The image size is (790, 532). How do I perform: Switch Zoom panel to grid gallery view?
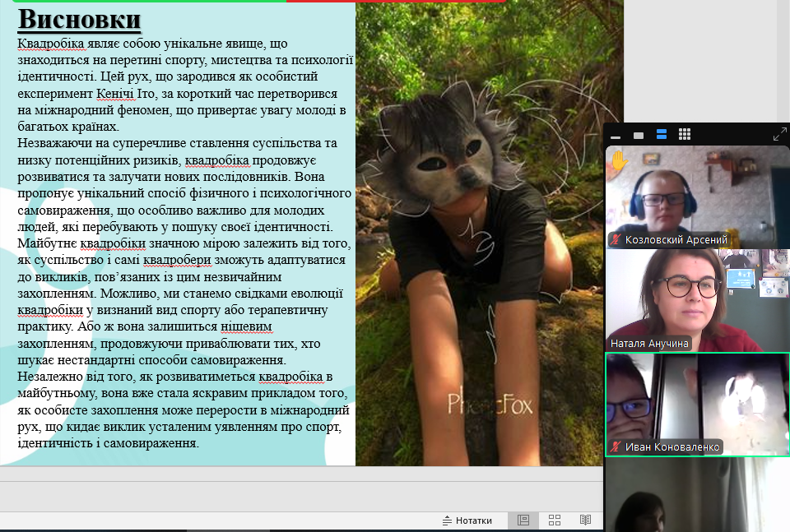[684, 134]
